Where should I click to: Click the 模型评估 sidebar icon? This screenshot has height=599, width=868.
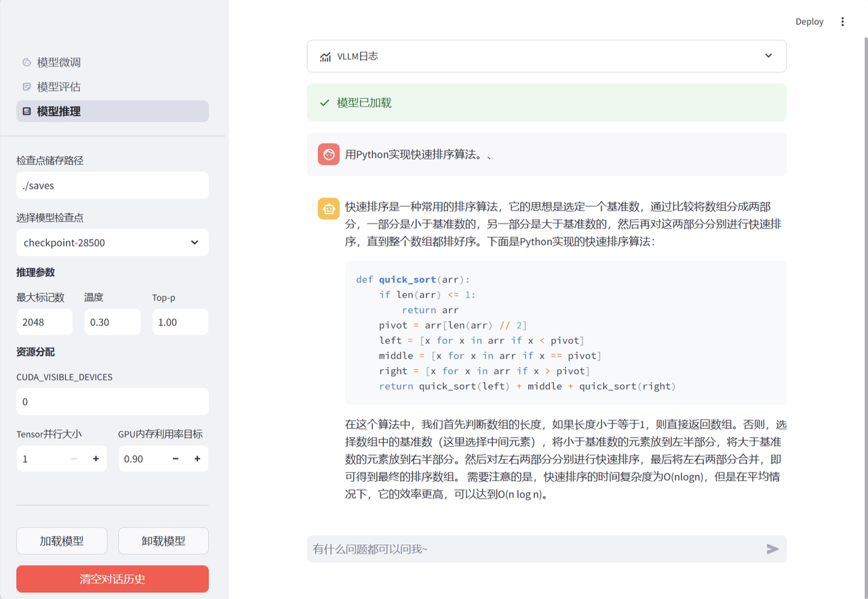pyautogui.click(x=26, y=87)
